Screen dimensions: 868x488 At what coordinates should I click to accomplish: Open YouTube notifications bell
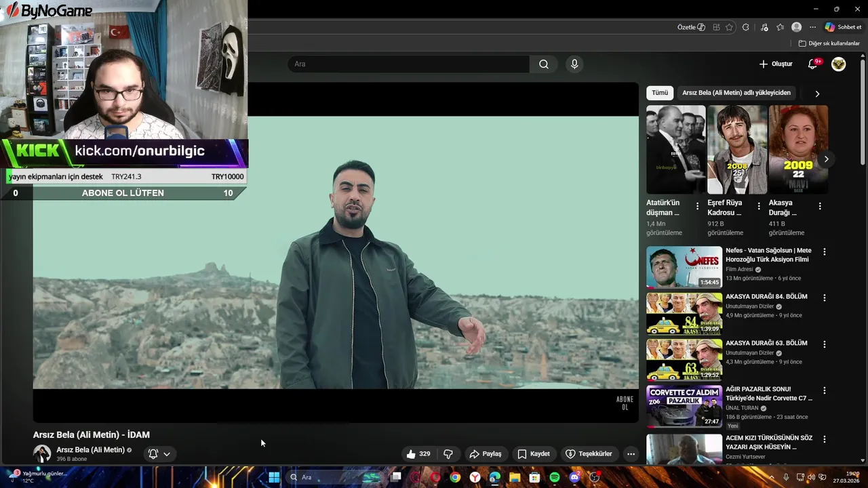[813, 64]
